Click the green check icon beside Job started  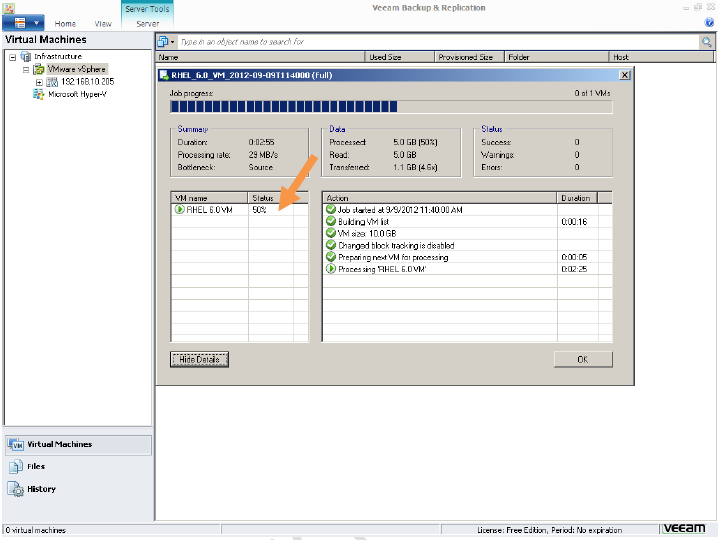click(331, 209)
